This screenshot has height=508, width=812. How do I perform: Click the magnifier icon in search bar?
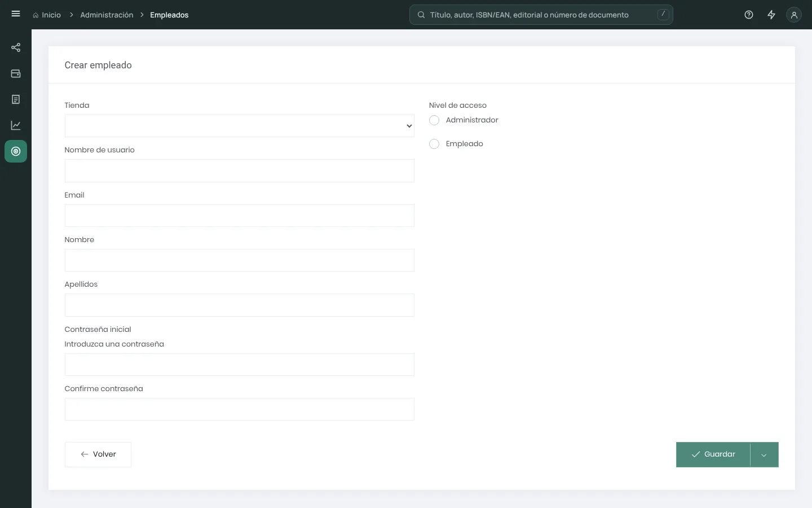(x=421, y=15)
